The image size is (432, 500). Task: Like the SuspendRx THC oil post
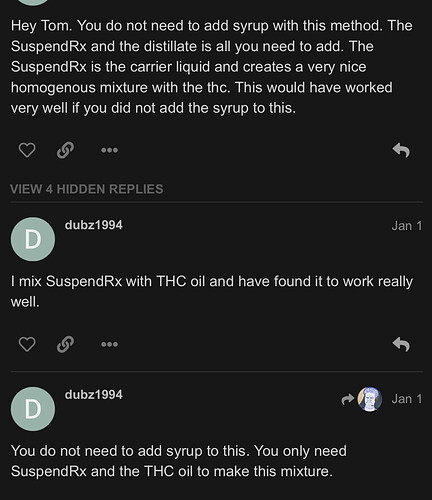(27, 344)
